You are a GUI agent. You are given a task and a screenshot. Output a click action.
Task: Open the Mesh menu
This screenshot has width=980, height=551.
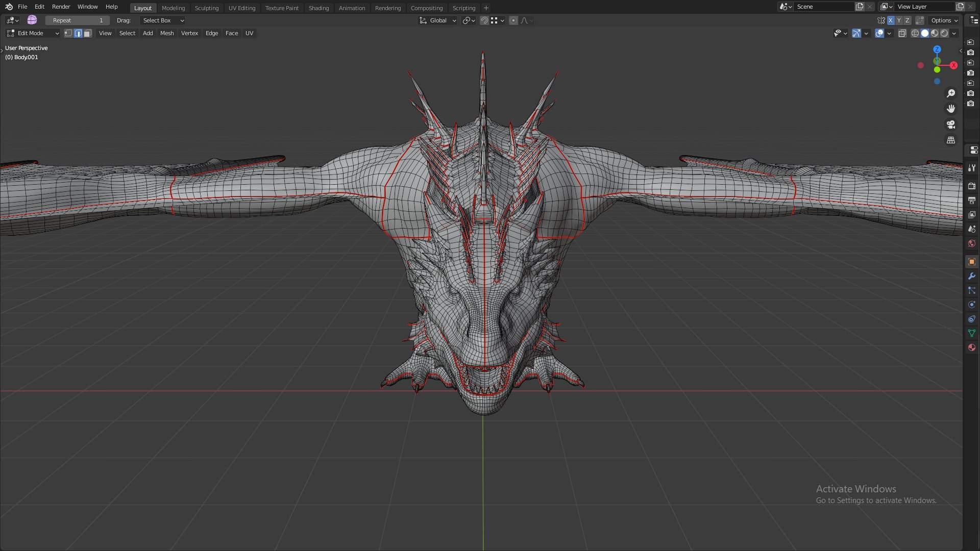coord(167,33)
